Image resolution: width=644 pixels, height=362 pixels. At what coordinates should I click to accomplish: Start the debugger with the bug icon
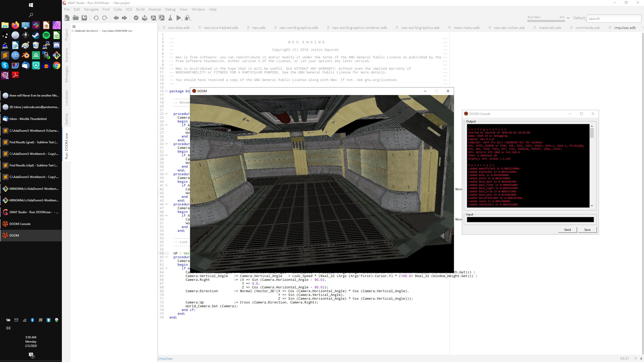pyautogui.click(x=188, y=18)
